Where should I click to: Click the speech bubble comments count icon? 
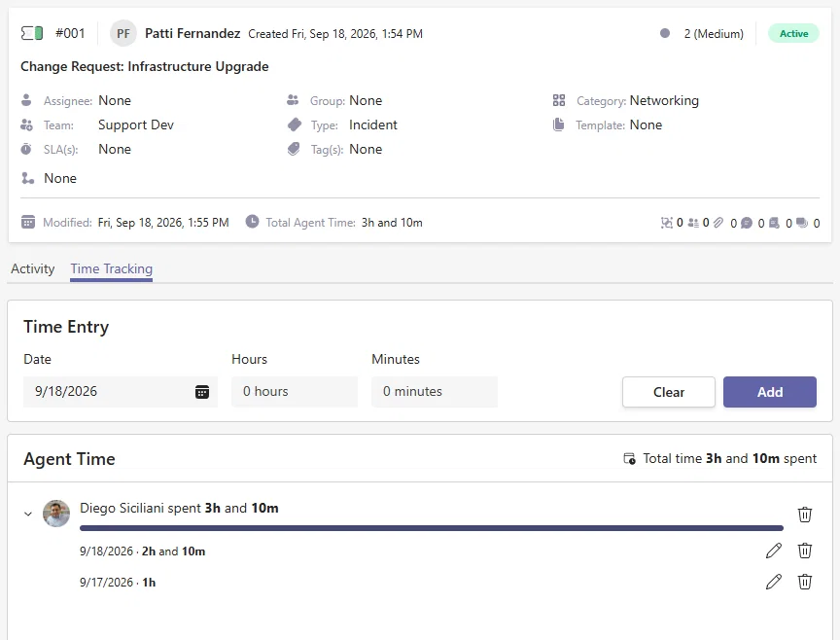coord(747,223)
